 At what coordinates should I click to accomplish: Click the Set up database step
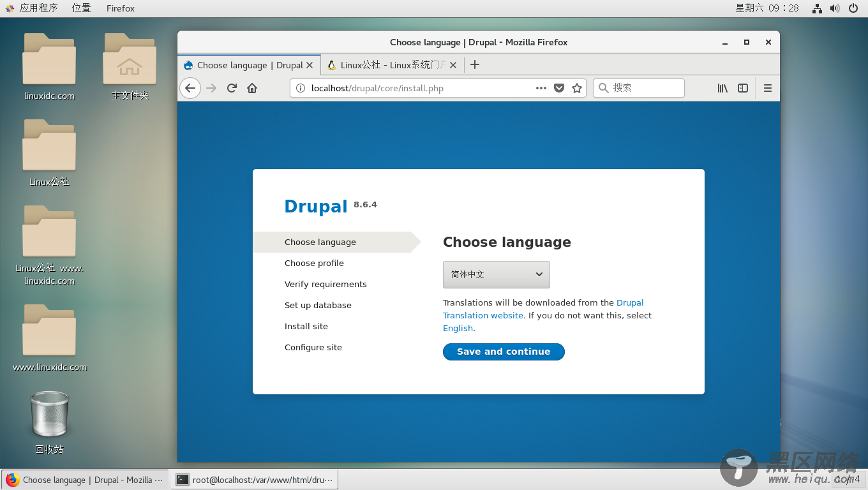pos(318,305)
